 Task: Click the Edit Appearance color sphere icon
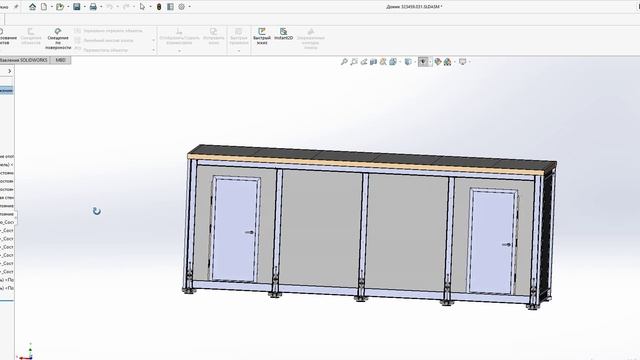click(x=438, y=62)
